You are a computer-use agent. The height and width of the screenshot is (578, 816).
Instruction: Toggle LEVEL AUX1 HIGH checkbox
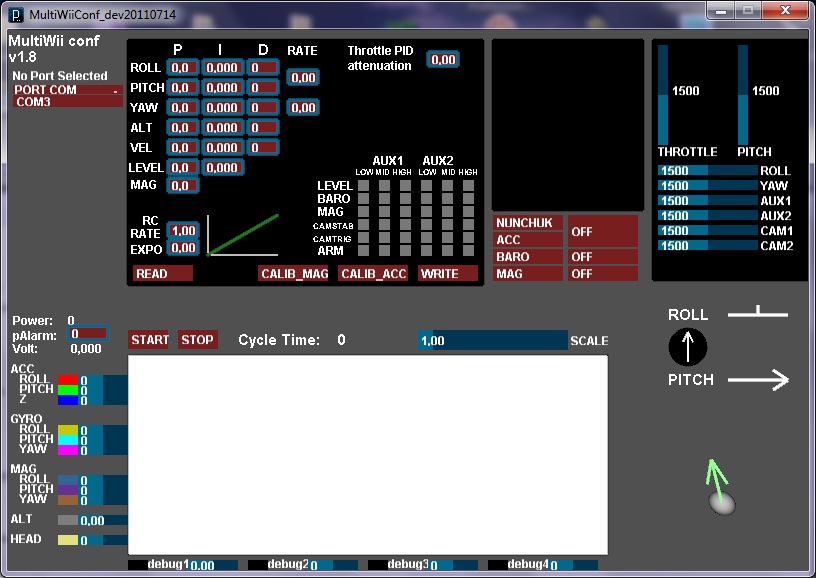(x=405, y=185)
